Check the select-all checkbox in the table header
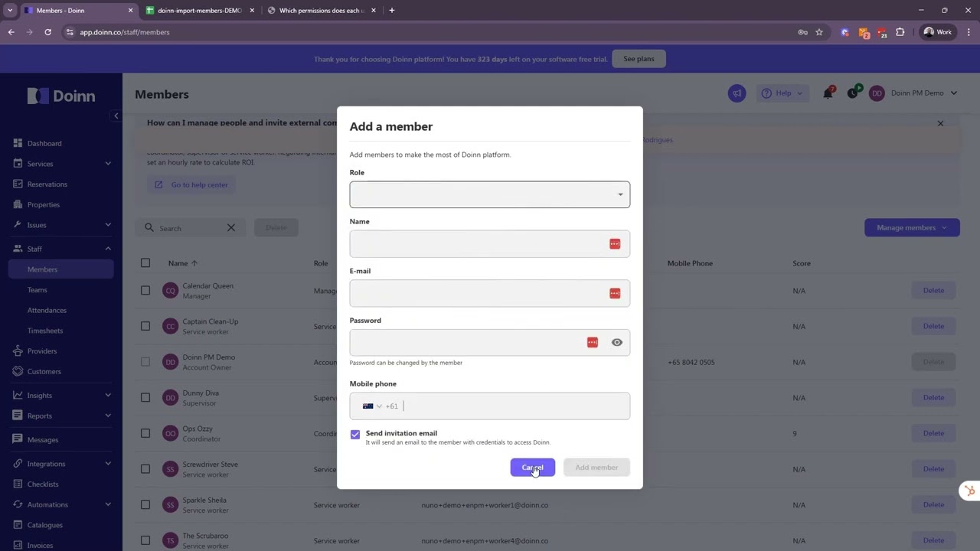The width and height of the screenshot is (980, 551). pyautogui.click(x=145, y=263)
